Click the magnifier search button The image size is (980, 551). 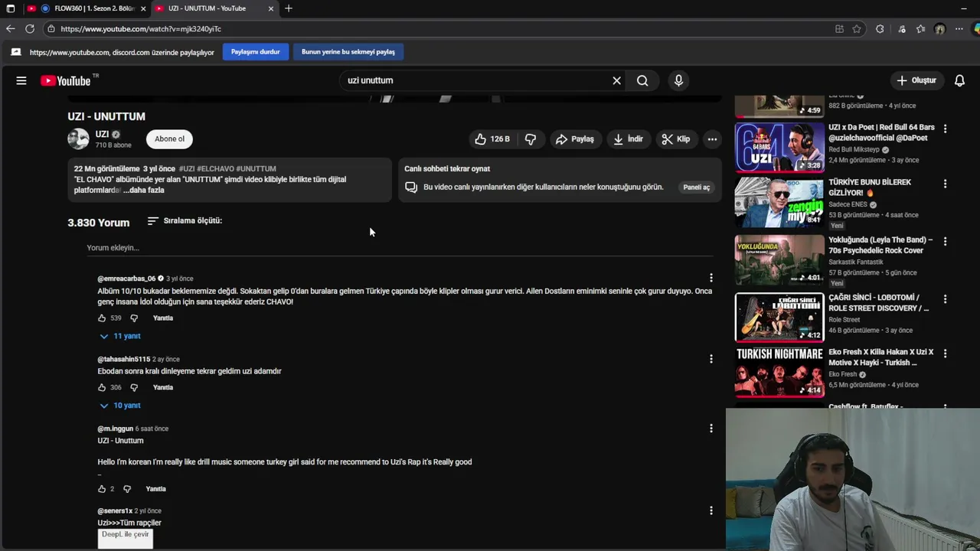point(642,80)
